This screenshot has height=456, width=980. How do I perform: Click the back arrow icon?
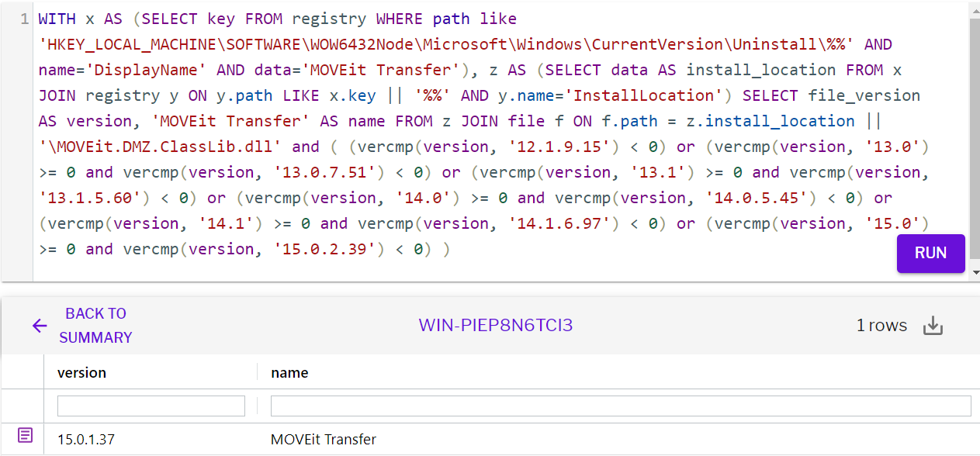click(40, 326)
